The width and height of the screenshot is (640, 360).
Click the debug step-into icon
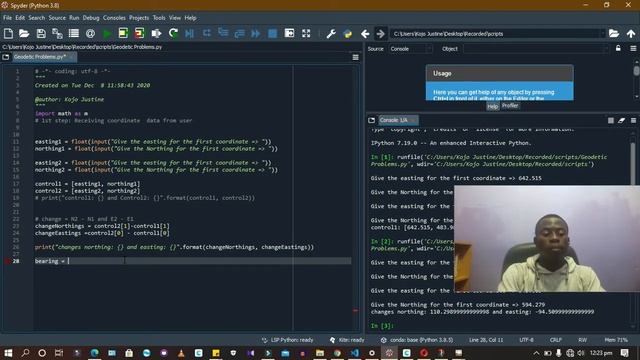click(x=223, y=33)
